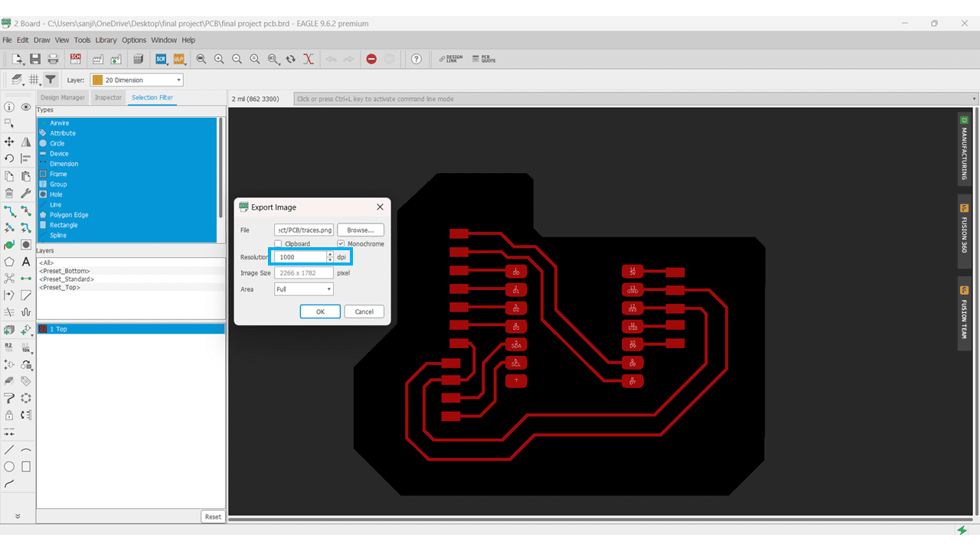Open the zoom select icon dropdown
Viewport: 980px width, 551px height.
[273, 59]
